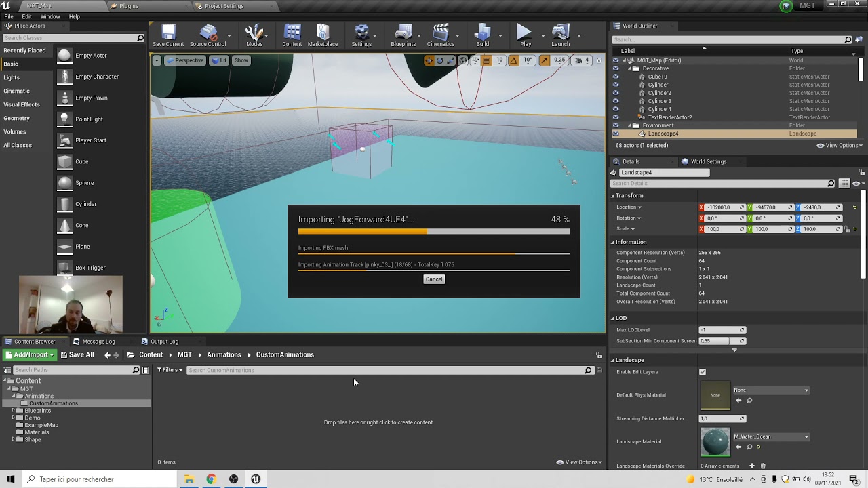Hide the Decorative folder using its eye icon
868x488 pixels.
coord(616,68)
